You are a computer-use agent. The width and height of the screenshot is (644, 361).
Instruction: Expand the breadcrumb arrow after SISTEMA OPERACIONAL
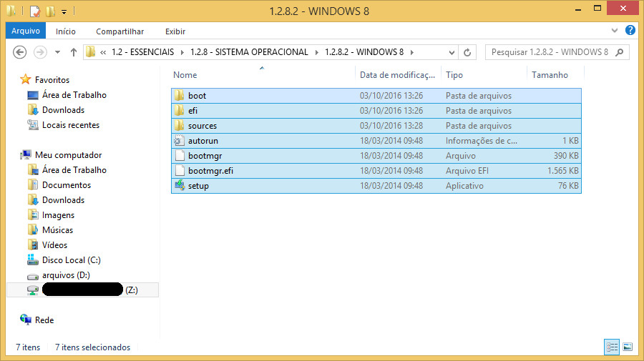317,52
